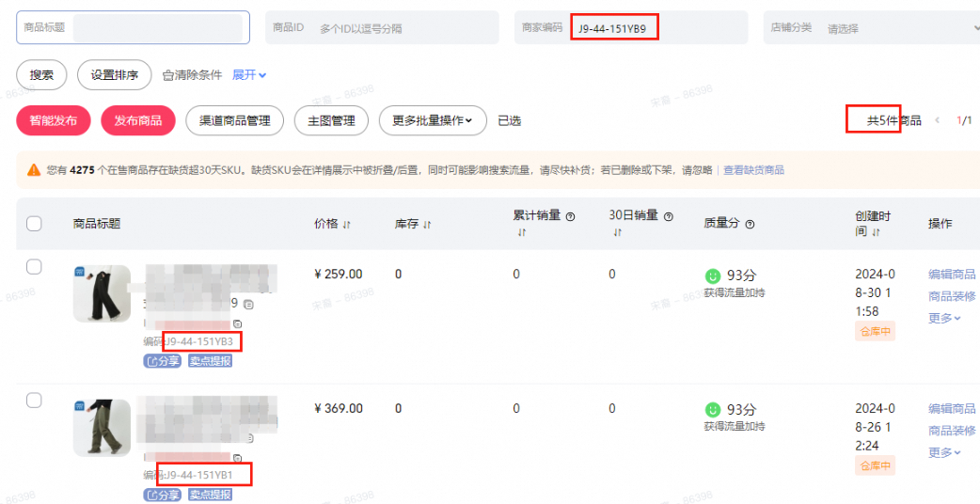Focus the 商家编码 input field
Image resolution: width=980 pixels, height=504 pixels.
(x=631, y=27)
